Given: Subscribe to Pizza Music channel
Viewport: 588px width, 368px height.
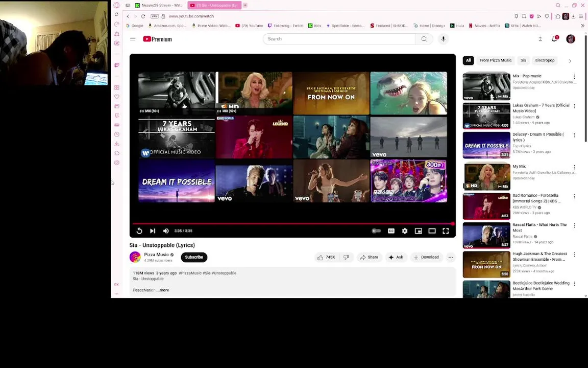Looking at the screenshot, I should (x=194, y=257).
